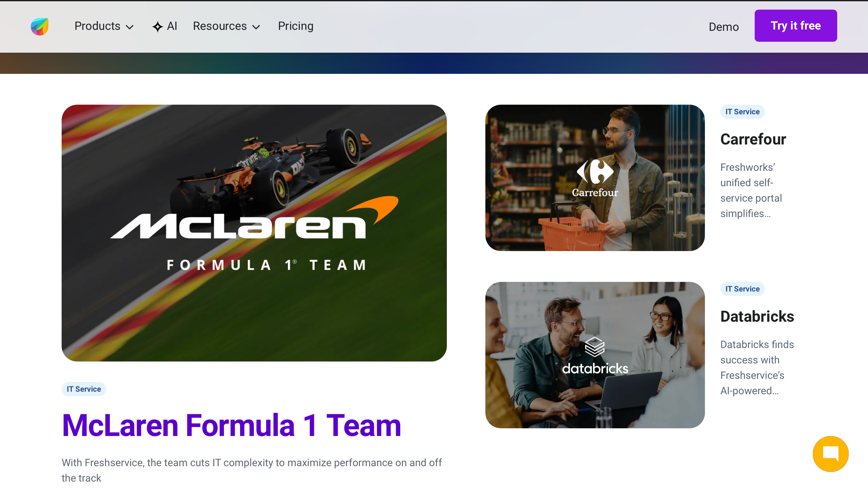This screenshot has height=488, width=868.
Task: Click the Databricks stacked-layers logo
Action: click(x=595, y=346)
